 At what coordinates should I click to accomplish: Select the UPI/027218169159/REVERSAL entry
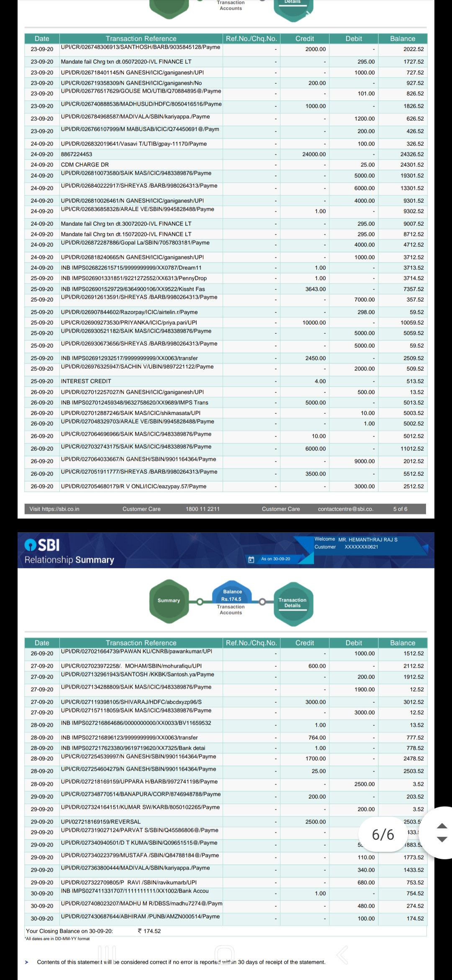point(101,821)
